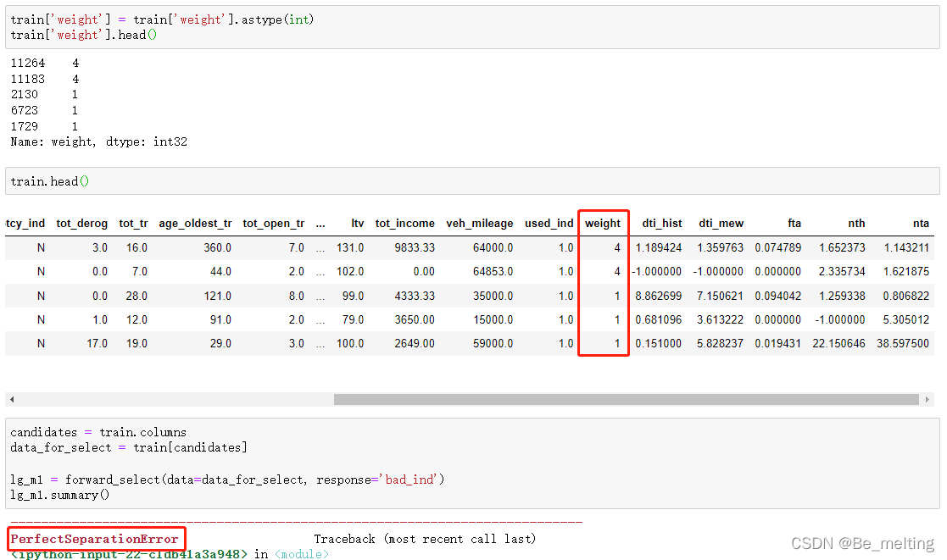Click veh_mileage cell 15000.0
Viewport: 947px width, 560px height.
pyautogui.click(x=493, y=319)
